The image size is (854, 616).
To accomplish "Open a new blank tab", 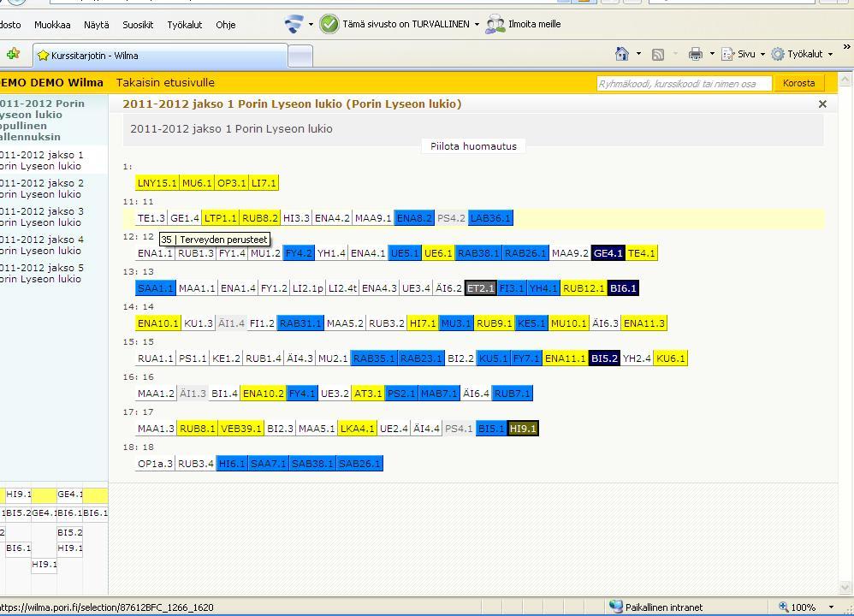I will [300, 56].
